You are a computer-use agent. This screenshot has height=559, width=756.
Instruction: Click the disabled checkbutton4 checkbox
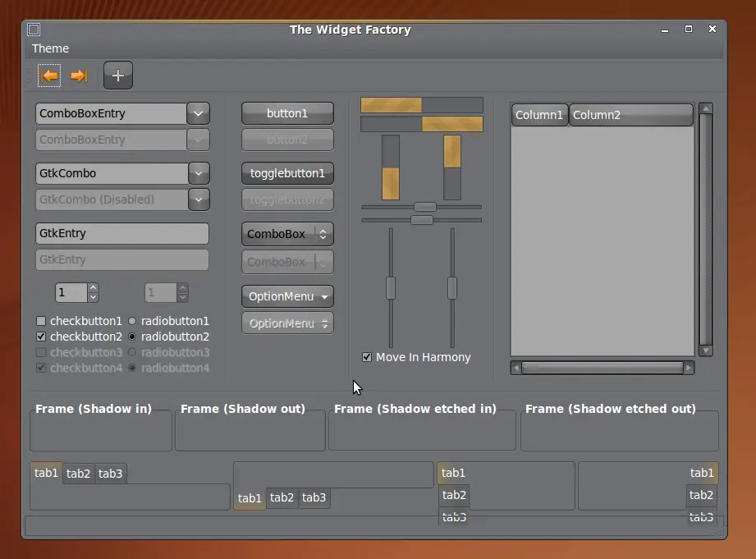pyautogui.click(x=41, y=368)
